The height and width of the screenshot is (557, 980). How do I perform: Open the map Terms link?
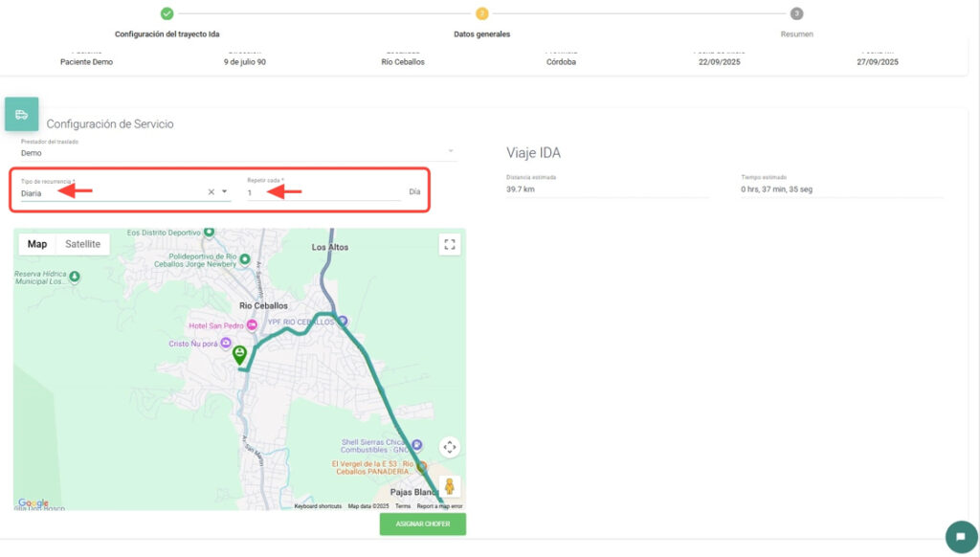point(403,506)
